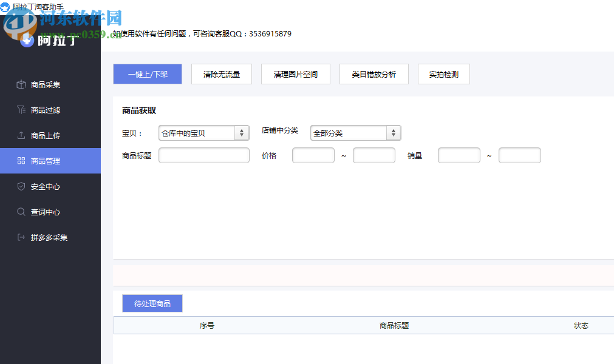
Task: Click the 商品管理 grid icon
Action: [x=22, y=161]
